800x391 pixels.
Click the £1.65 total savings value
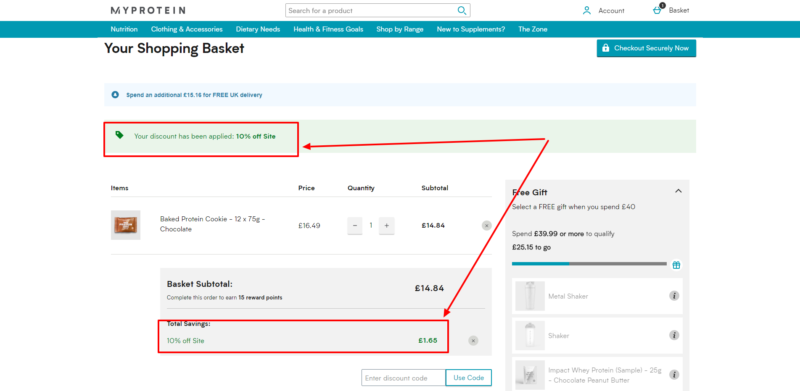click(428, 340)
